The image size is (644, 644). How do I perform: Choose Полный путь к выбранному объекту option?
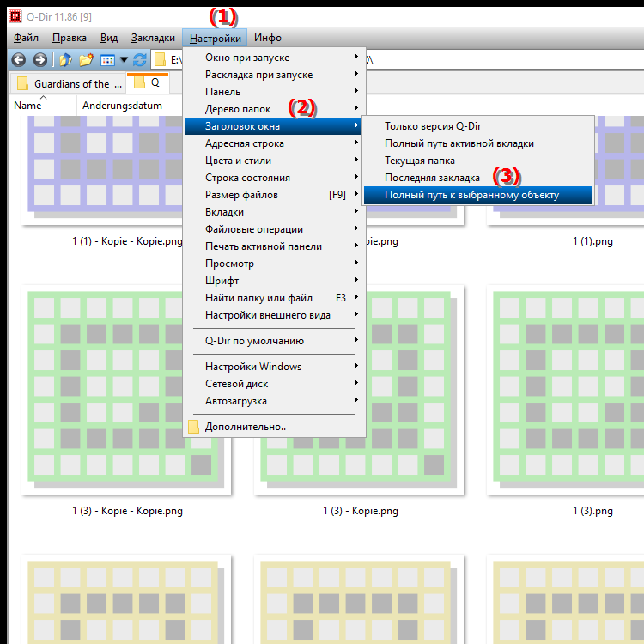tap(478, 195)
